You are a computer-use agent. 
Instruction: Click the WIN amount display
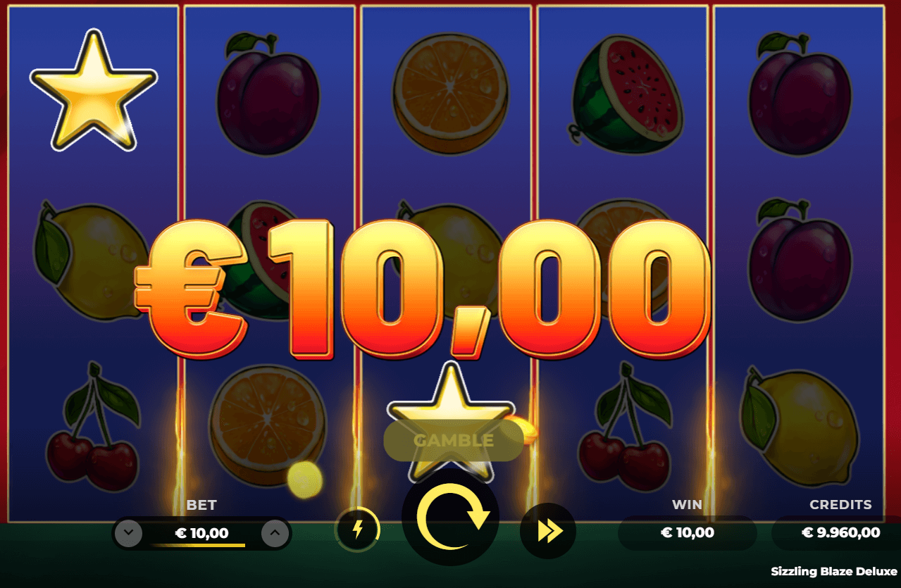coord(687,533)
